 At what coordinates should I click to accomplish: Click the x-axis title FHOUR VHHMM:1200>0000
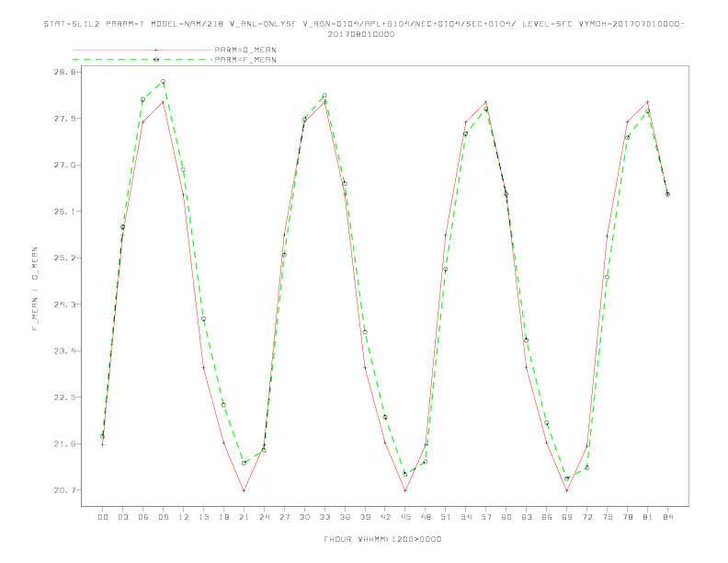[382, 539]
